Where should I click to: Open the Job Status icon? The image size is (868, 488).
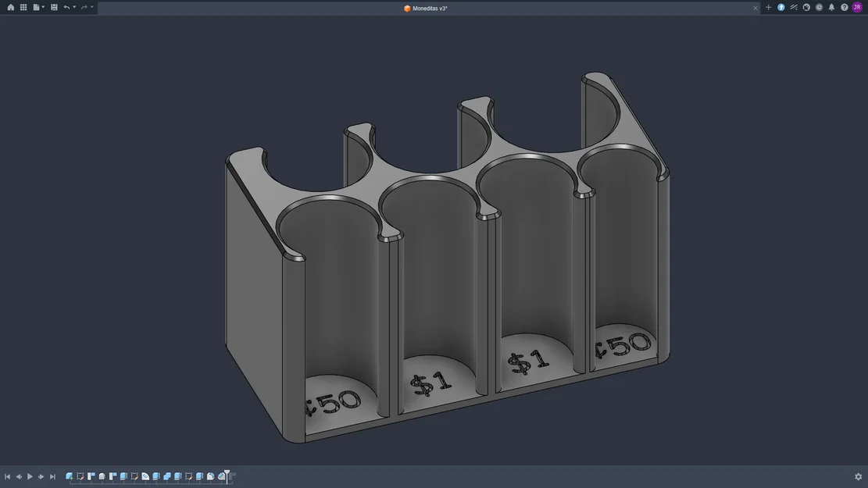point(794,8)
